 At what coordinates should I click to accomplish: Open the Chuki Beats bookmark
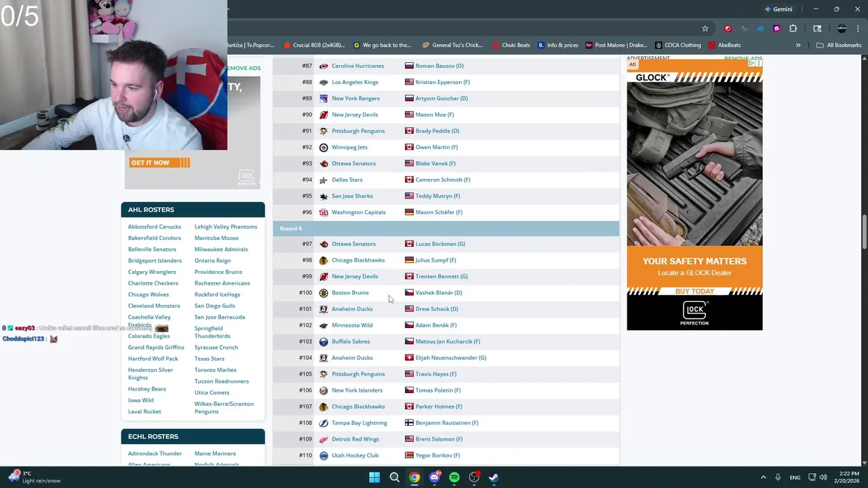511,45
